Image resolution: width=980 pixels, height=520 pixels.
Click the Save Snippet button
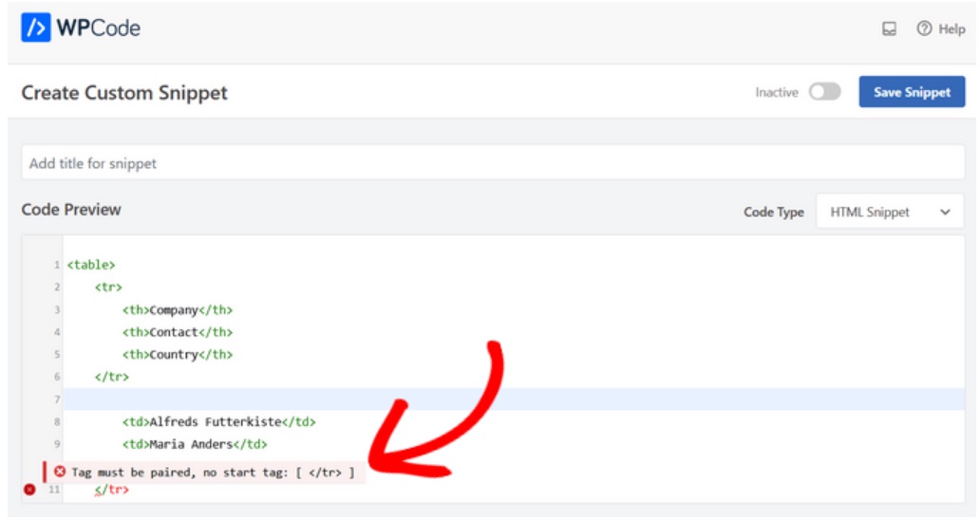tap(912, 92)
